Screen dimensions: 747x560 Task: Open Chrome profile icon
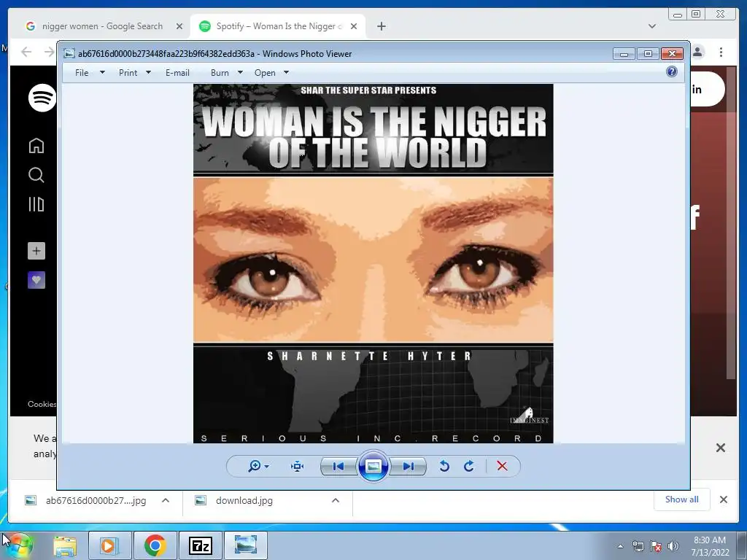(698, 52)
